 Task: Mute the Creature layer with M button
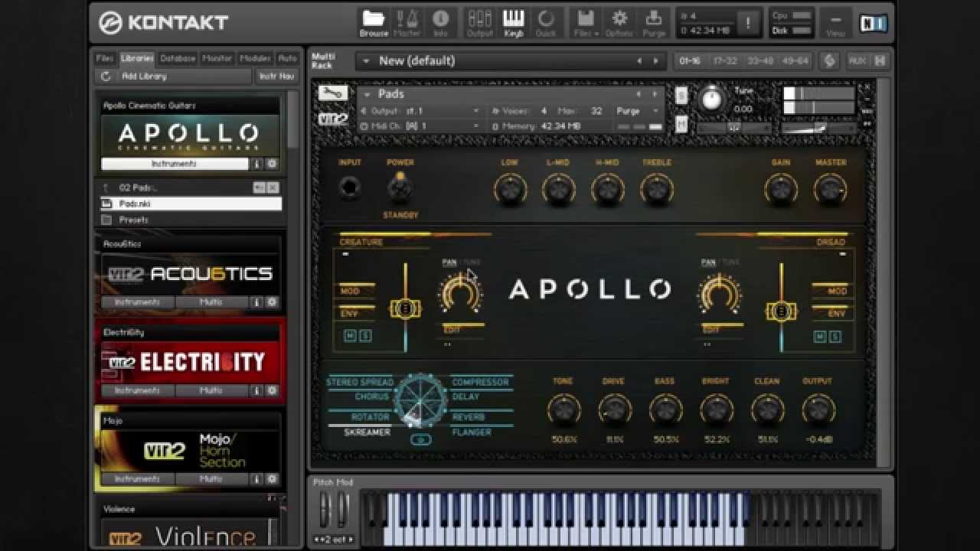click(351, 336)
